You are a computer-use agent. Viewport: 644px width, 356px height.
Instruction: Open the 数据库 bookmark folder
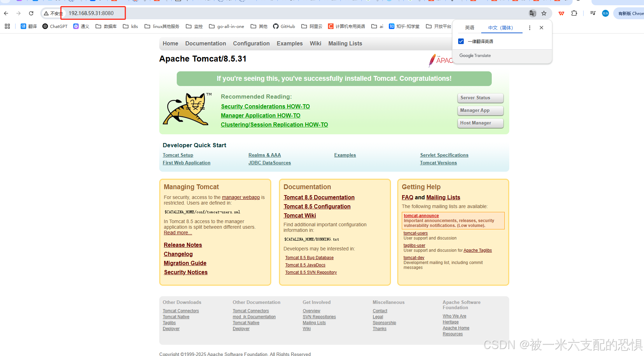(106, 26)
